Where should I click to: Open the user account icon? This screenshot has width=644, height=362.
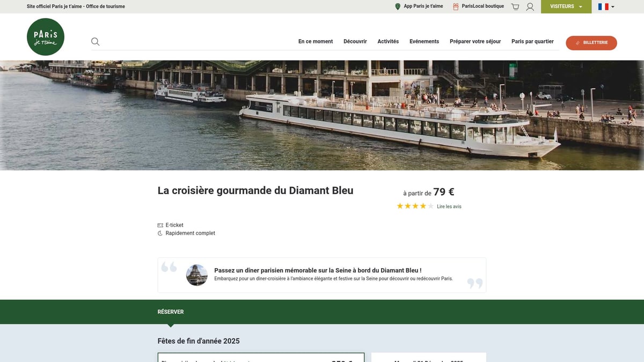pyautogui.click(x=530, y=6)
